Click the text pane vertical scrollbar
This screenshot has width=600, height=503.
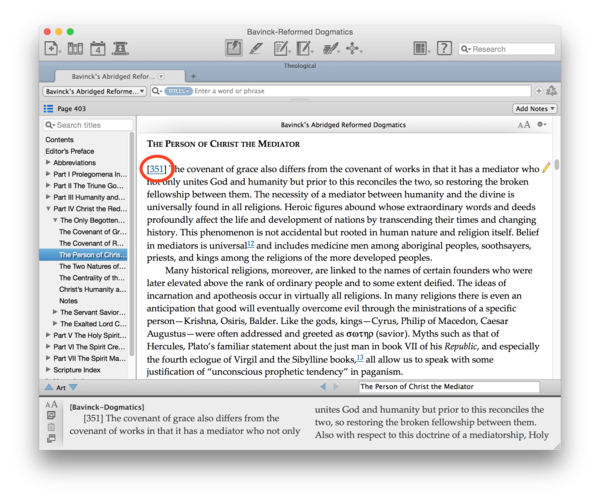556,164
